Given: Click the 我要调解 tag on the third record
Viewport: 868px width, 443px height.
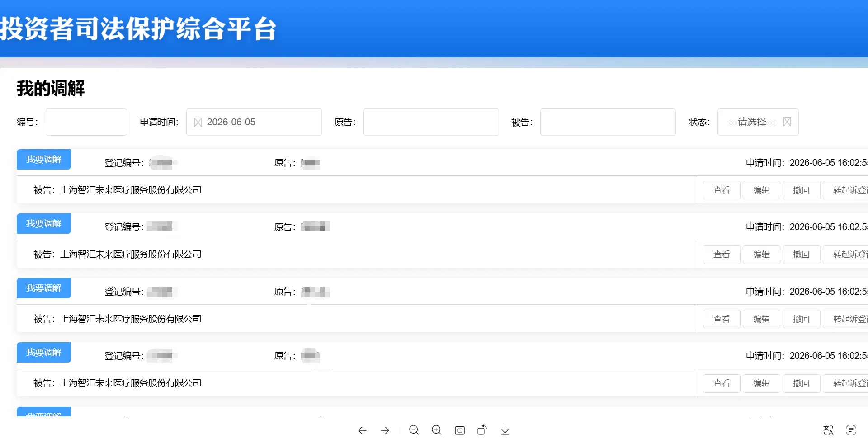Looking at the screenshot, I should pos(44,288).
